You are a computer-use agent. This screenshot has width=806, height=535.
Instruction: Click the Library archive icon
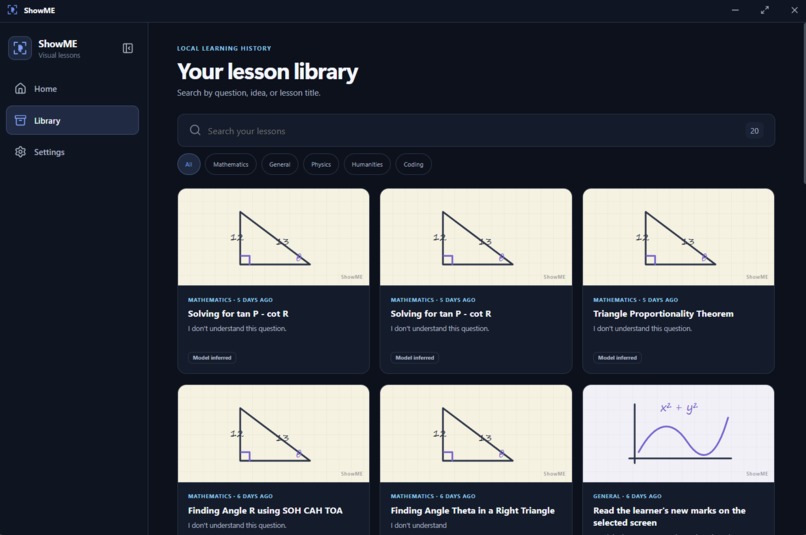[x=20, y=120]
